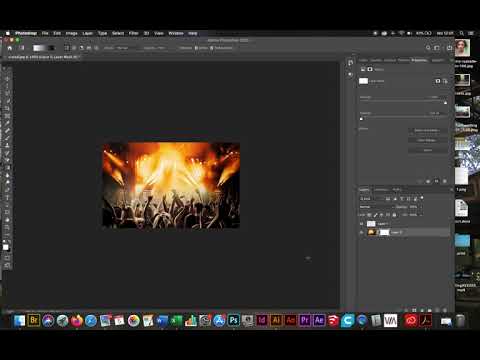Click Load Selection from Mask icon
480x360 pixels.
coord(420,181)
